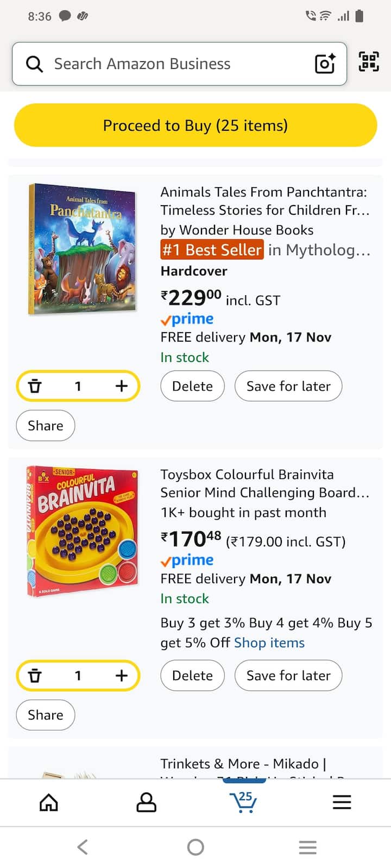Remove Panchtantra book using trash icon
This screenshot has height=868, width=391.
pyautogui.click(x=35, y=386)
